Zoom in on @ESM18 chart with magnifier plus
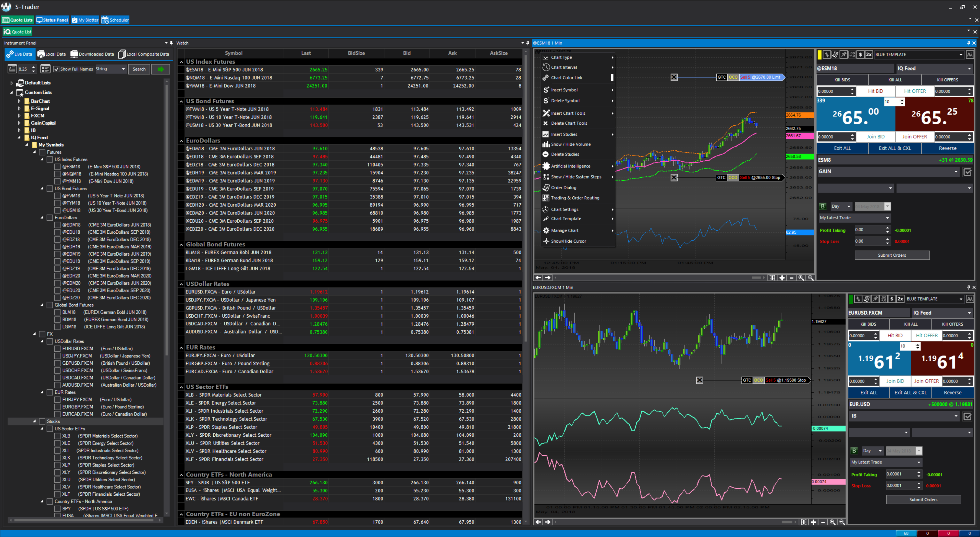 [x=801, y=278]
